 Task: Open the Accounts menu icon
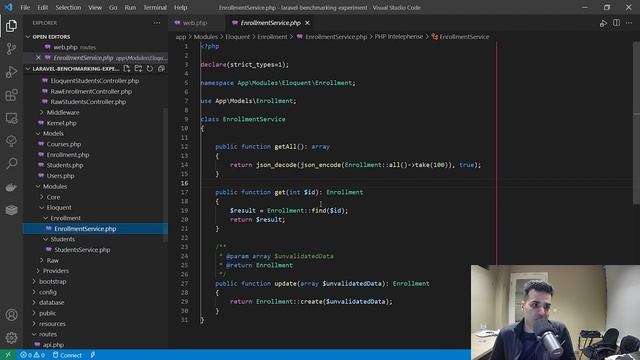coord(11,315)
